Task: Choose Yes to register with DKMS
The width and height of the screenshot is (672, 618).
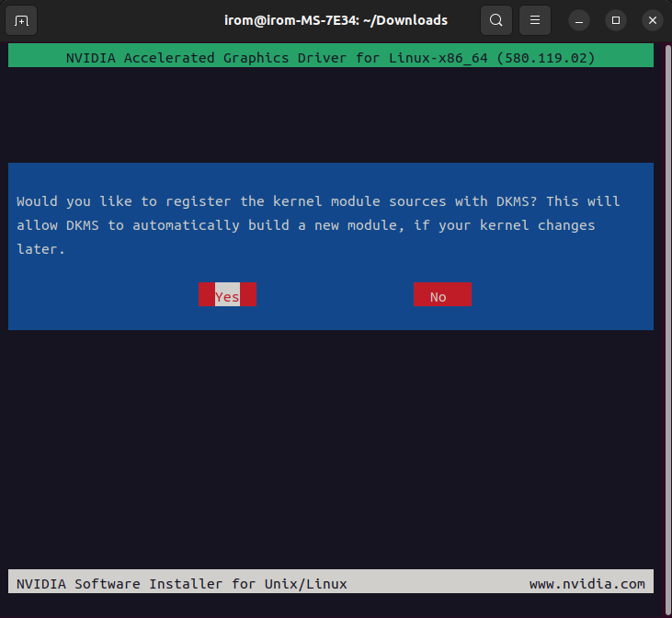Action: [227, 294]
